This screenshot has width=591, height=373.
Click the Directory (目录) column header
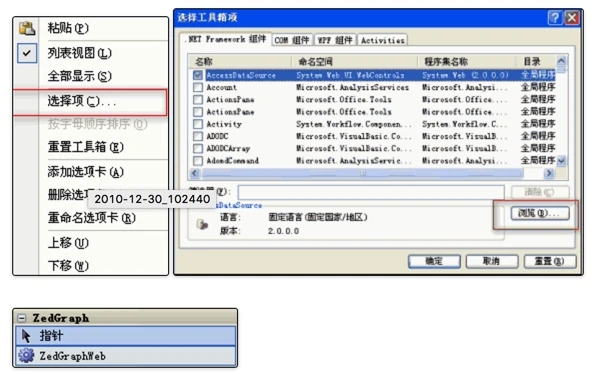[x=536, y=61]
